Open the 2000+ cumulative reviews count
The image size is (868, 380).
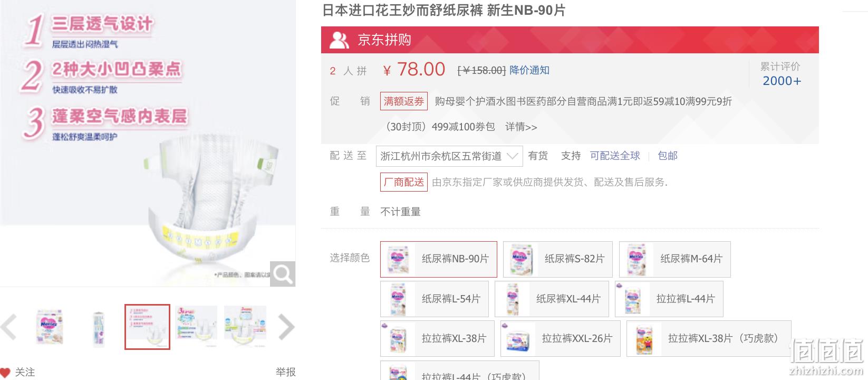[x=782, y=81]
